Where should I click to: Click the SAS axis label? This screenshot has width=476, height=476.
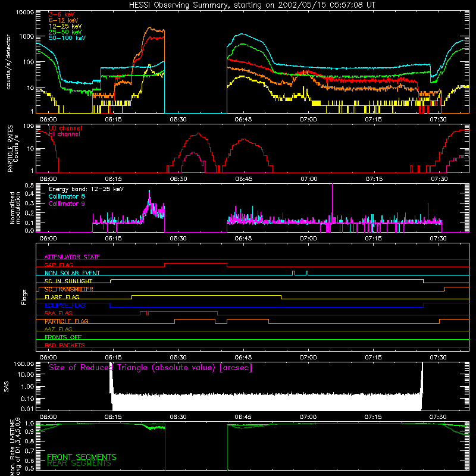pos(6,387)
